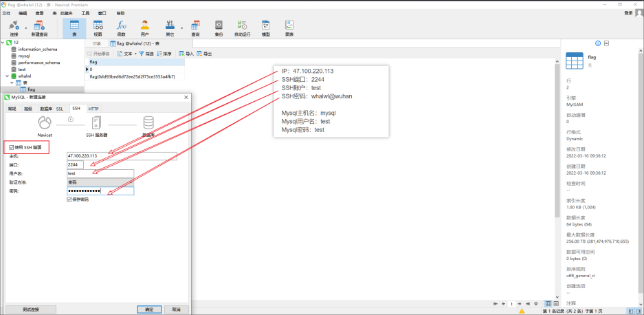Open the authentication method (验证方法) dropdown
Image resolution: width=644 pixels, height=315 pixels.
click(100, 182)
